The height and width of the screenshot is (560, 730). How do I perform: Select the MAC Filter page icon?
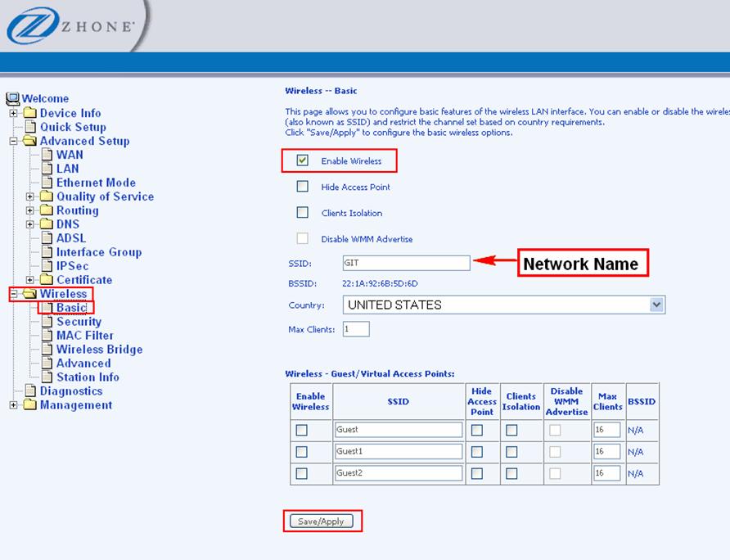click(x=47, y=336)
